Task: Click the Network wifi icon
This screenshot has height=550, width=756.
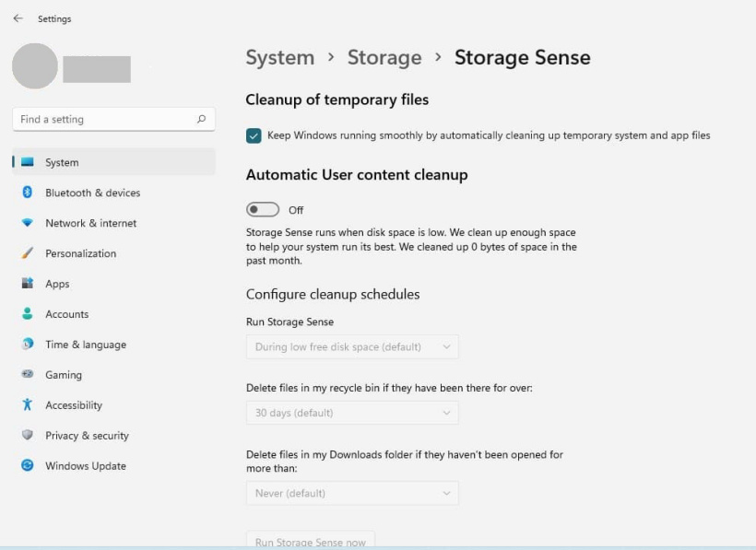Action: click(x=28, y=223)
